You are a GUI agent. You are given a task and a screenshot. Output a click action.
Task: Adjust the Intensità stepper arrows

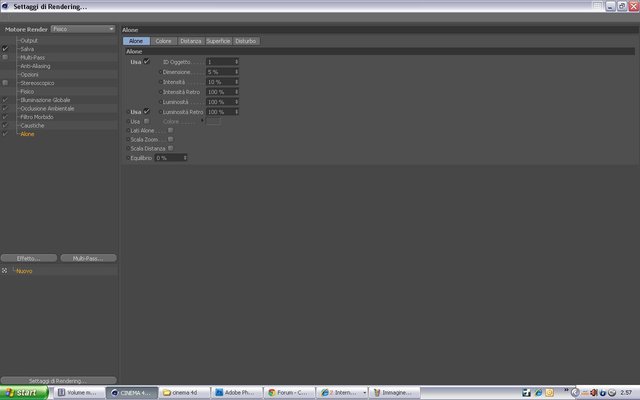(x=236, y=82)
